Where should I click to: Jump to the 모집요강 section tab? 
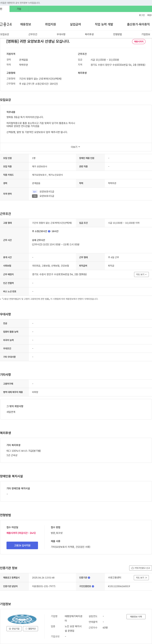pos(4,34)
